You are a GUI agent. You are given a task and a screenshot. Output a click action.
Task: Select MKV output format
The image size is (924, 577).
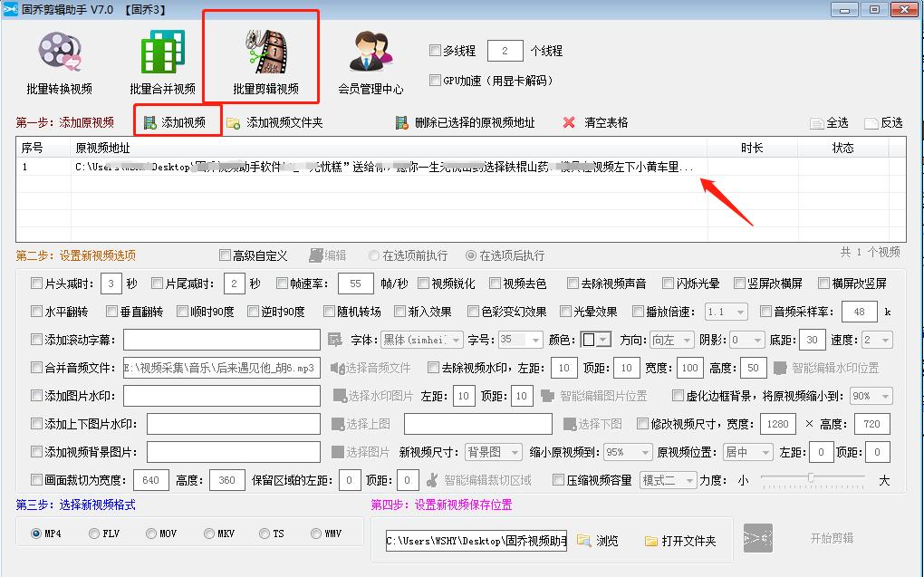click(x=208, y=534)
